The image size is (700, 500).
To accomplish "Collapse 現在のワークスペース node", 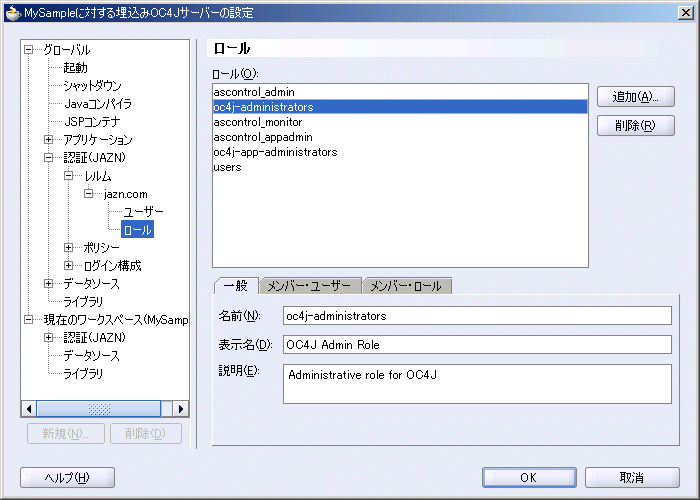I will pos(29,320).
